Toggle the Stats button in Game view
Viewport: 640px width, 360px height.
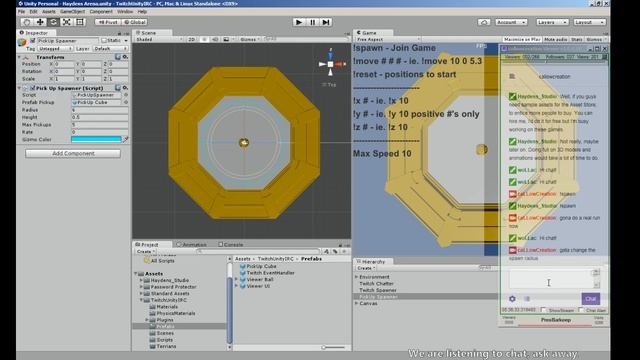pos(576,40)
